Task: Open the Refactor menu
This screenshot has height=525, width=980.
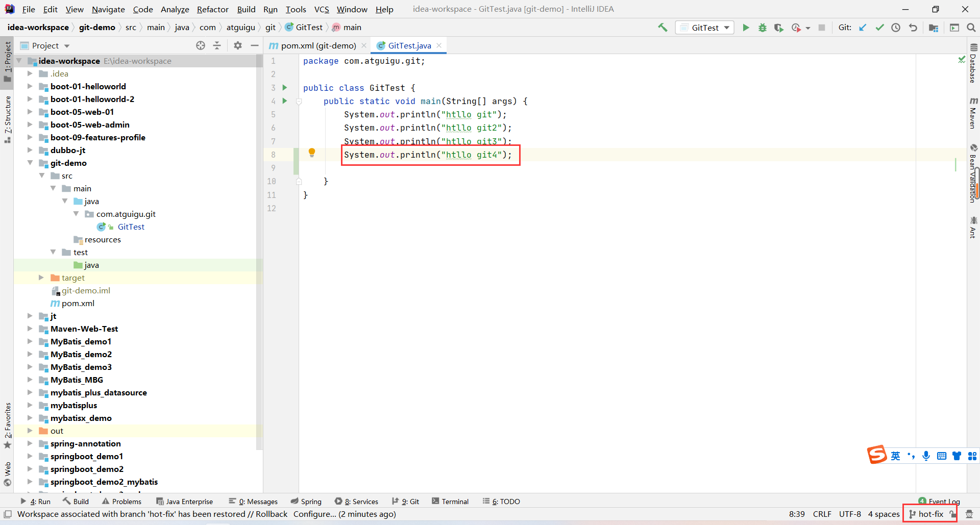Action: pos(213,9)
